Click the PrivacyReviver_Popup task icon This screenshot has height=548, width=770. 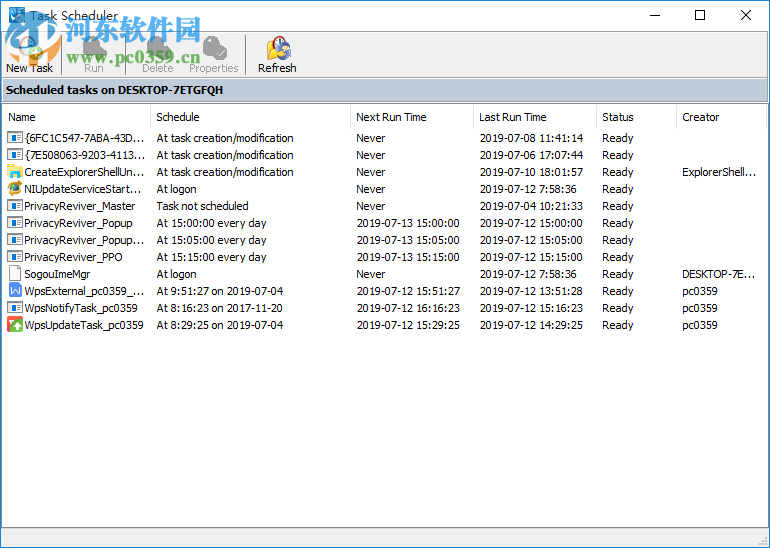pyautogui.click(x=15, y=223)
